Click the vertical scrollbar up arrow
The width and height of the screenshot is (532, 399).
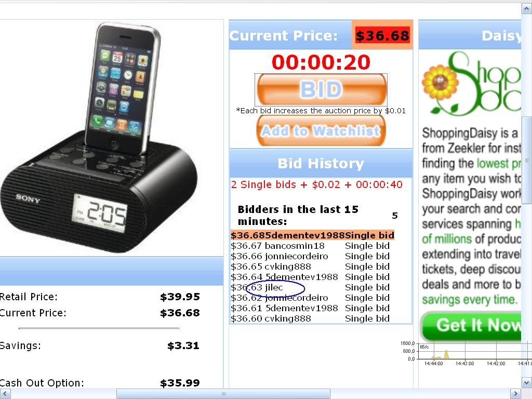527,8
